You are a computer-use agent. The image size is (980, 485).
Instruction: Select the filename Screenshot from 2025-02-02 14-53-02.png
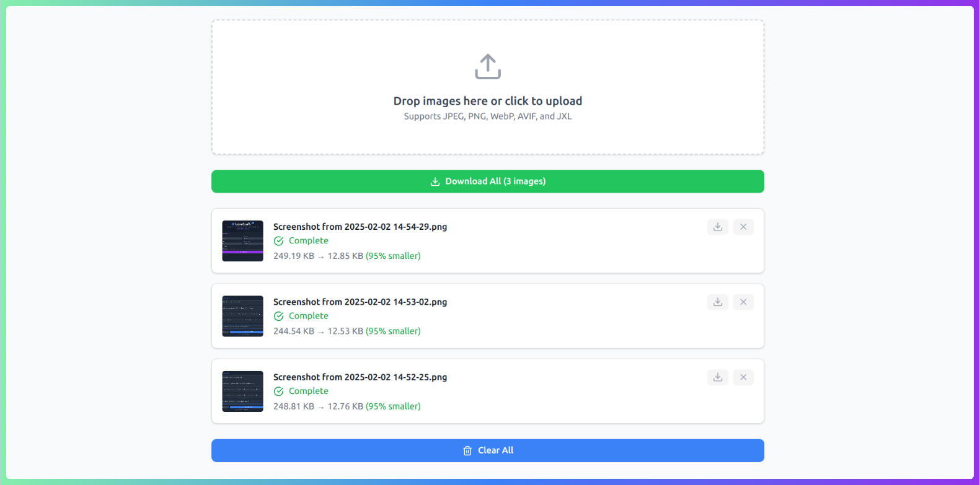[x=360, y=302]
